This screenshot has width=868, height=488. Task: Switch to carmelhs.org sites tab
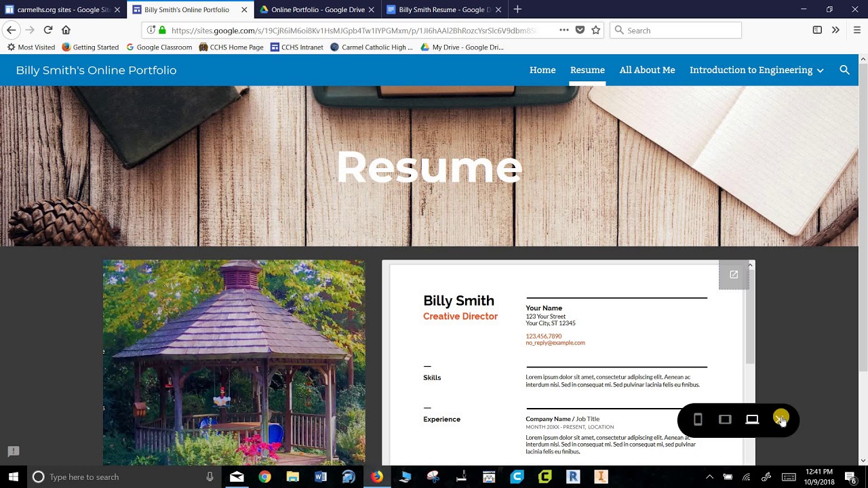(x=63, y=9)
